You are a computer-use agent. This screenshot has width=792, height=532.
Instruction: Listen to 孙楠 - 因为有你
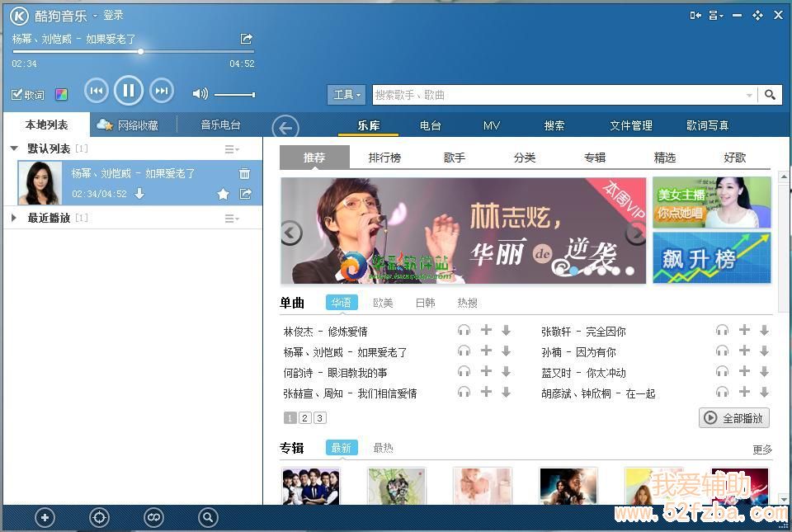[x=723, y=351]
